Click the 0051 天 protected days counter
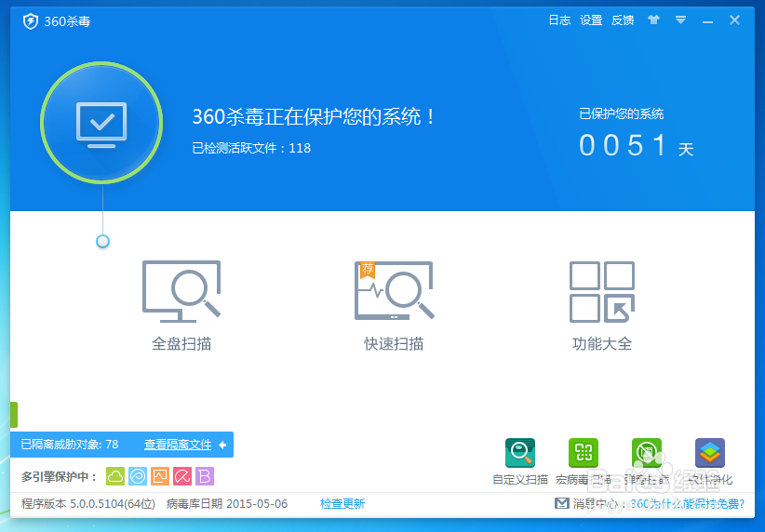The image size is (765, 532). click(x=637, y=145)
